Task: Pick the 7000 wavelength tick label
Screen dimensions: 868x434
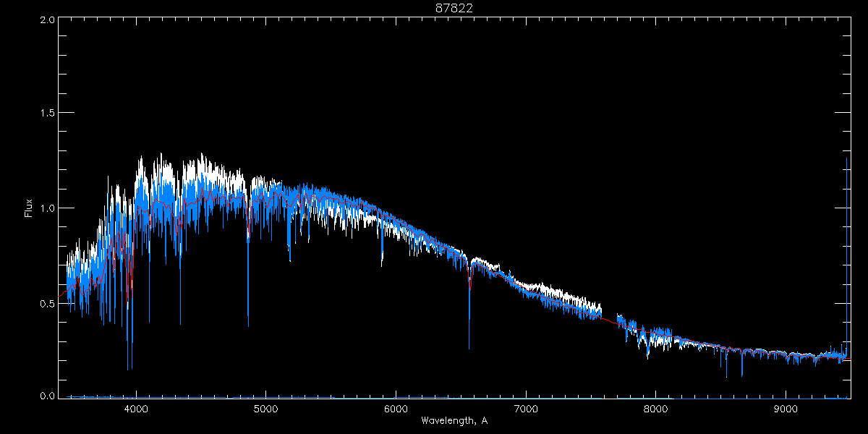Action: click(526, 409)
